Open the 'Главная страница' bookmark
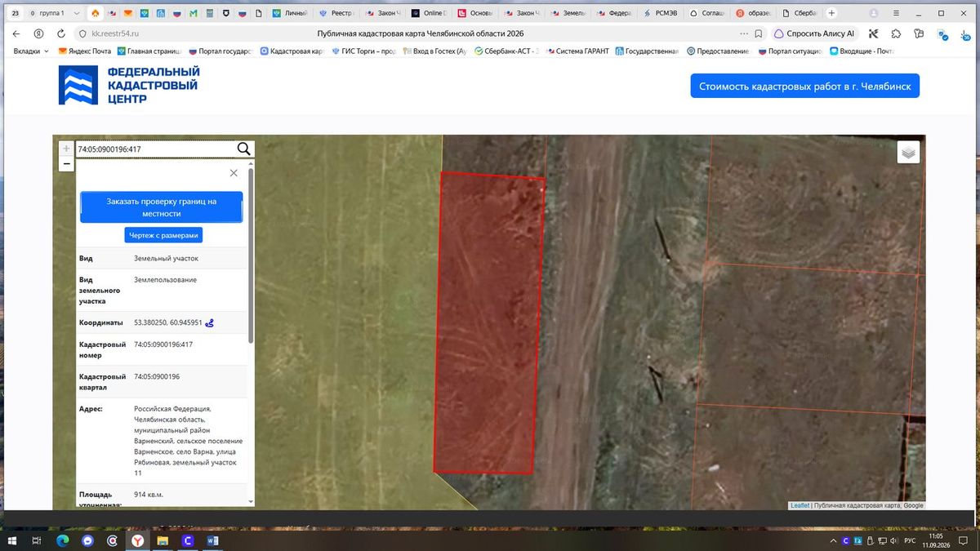Viewport: 980px width, 551px height. coord(150,51)
